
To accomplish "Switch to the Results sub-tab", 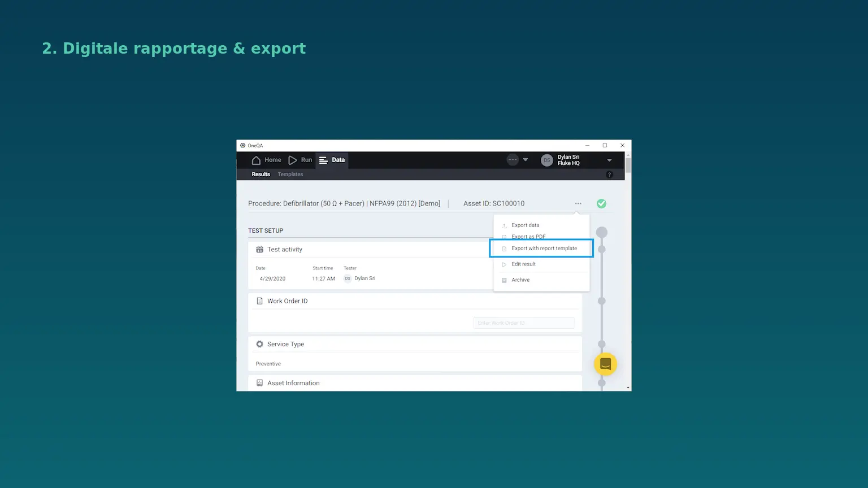I will click(x=261, y=175).
